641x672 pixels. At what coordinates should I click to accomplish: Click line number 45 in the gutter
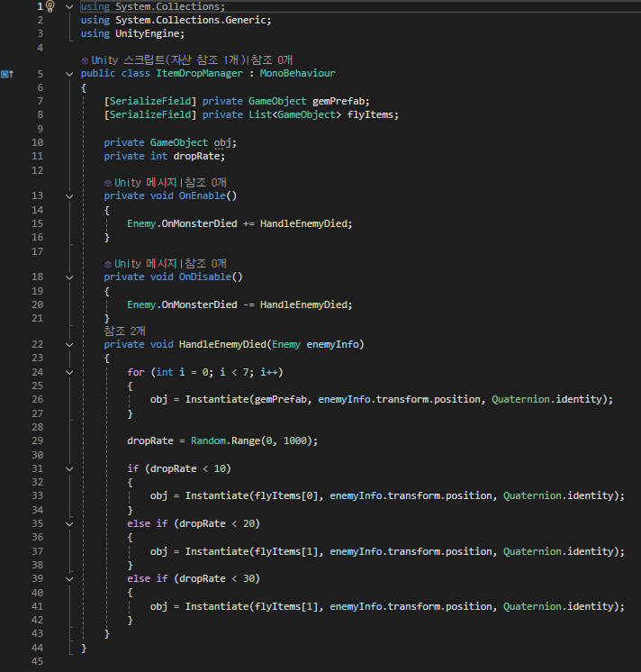38,661
